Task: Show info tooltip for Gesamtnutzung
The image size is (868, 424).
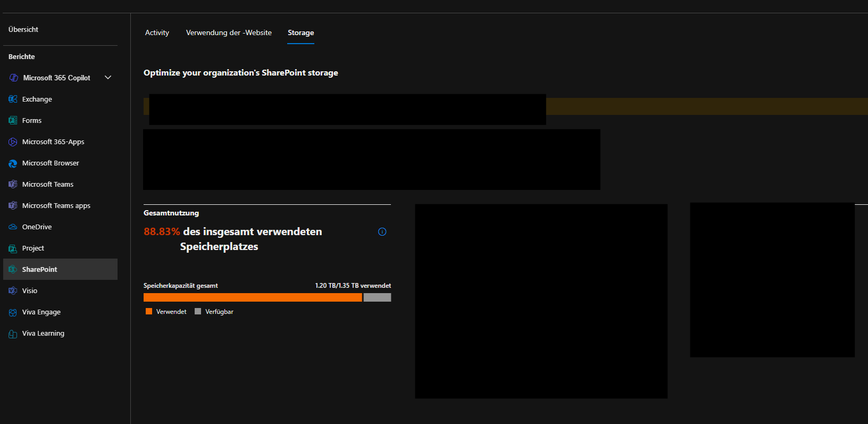Action: [x=382, y=232]
